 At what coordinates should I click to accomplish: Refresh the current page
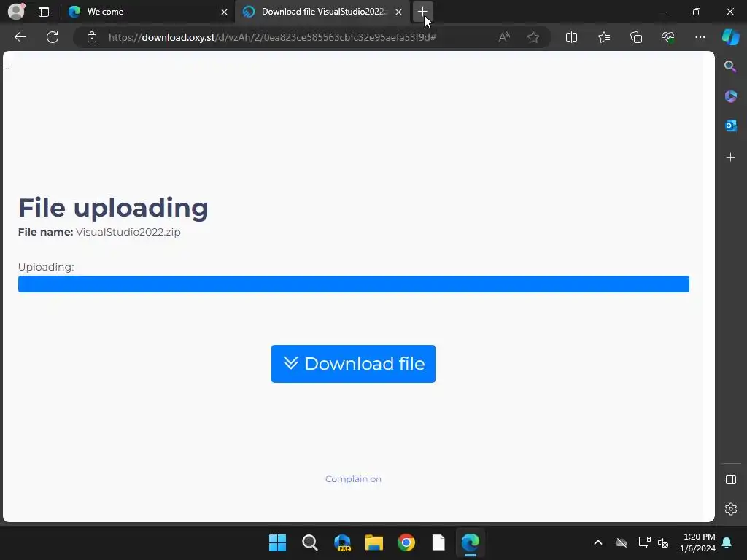coord(53,37)
